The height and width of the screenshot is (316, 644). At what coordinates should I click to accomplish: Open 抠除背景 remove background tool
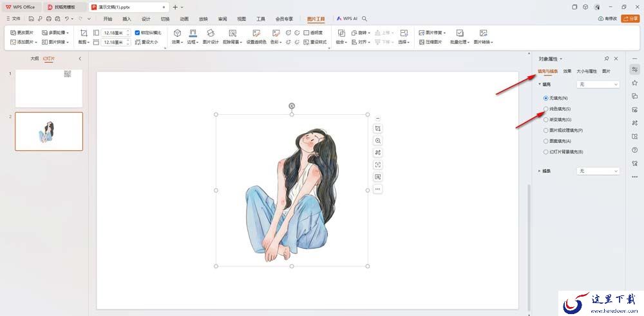tap(232, 36)
